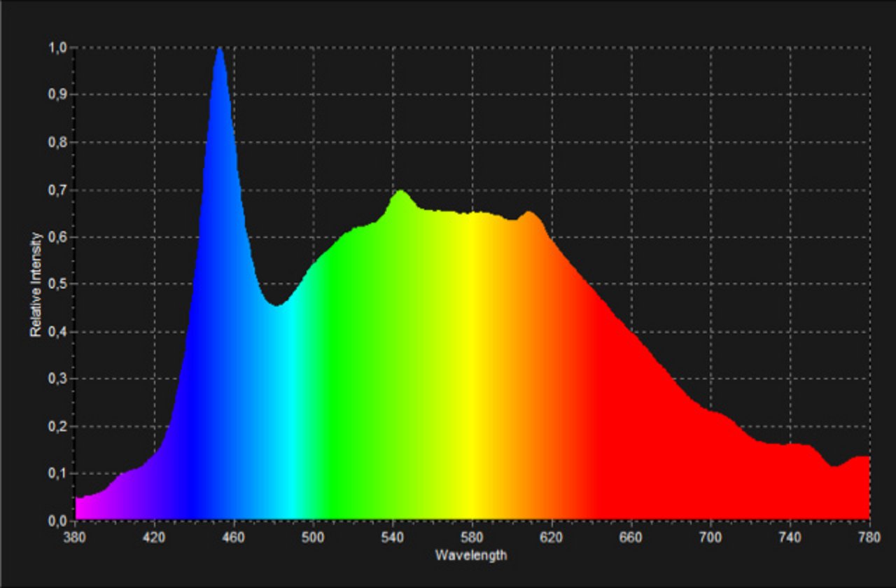Image resolution: width=896 pixels, height=588 pixels.
Task: Select the 620 wavelength axis label
Action: 552,537
